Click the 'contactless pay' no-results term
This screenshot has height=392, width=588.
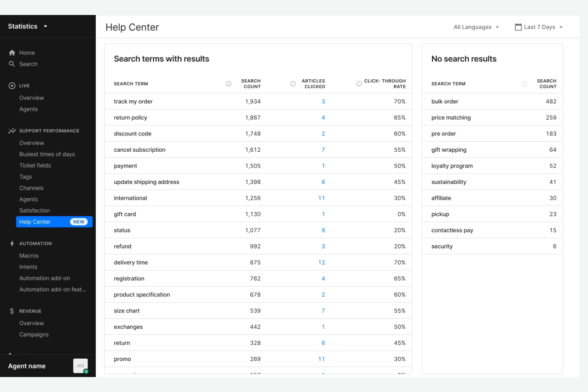pos(452,230)
